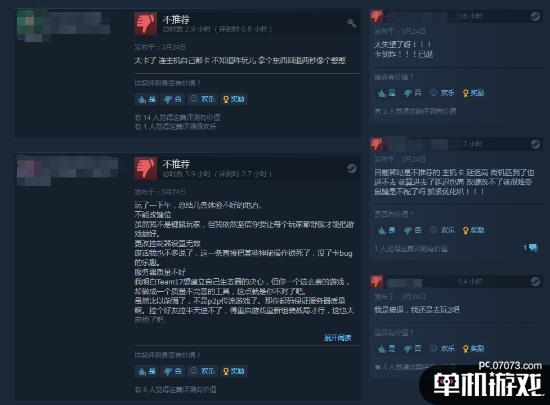Vote 是 (yes) on the second main review

147,371
